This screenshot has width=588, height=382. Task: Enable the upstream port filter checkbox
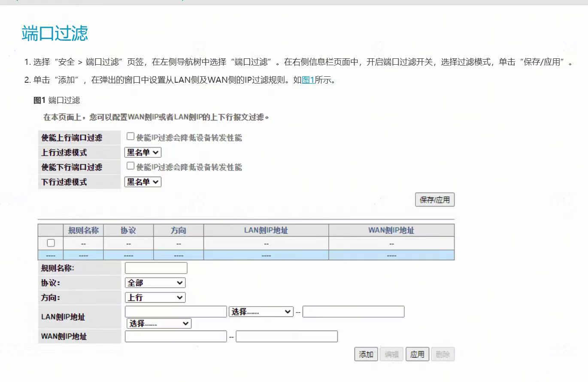click(x=130, y=137)
